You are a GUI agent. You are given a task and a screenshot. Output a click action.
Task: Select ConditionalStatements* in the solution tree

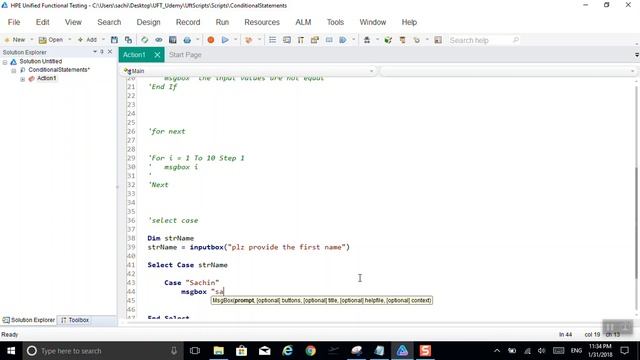[59, 70]
